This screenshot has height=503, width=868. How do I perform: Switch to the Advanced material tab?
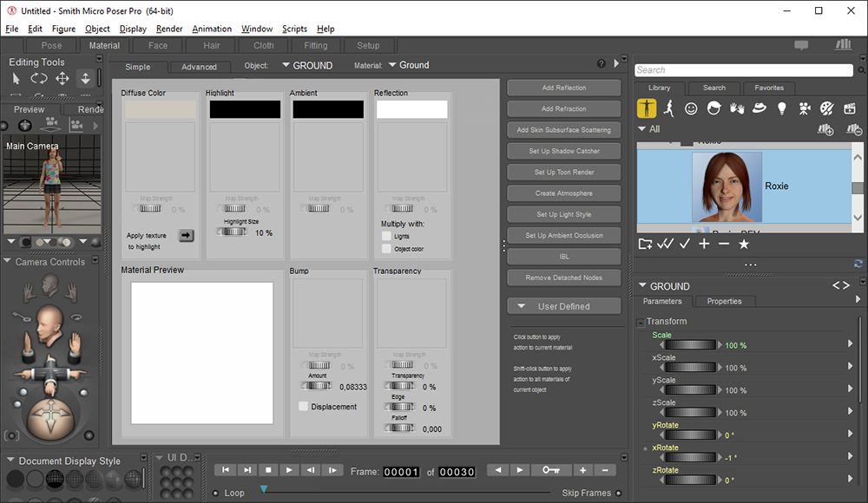[x=199, y=67]
